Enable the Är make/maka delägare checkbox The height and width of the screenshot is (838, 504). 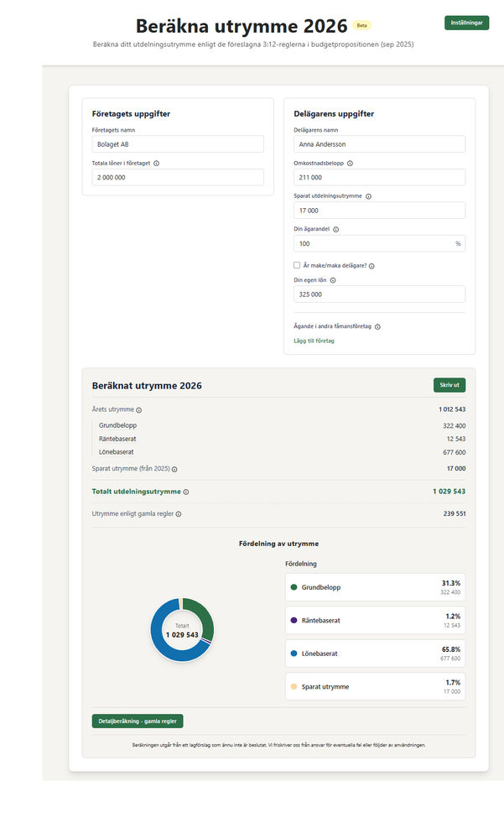[297, 265]
